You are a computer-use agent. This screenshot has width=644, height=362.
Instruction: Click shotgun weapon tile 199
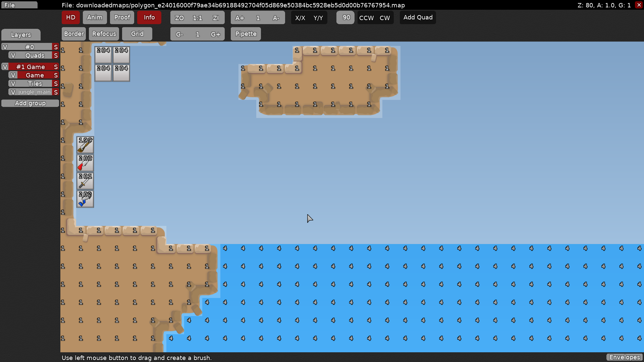(85, 145)
